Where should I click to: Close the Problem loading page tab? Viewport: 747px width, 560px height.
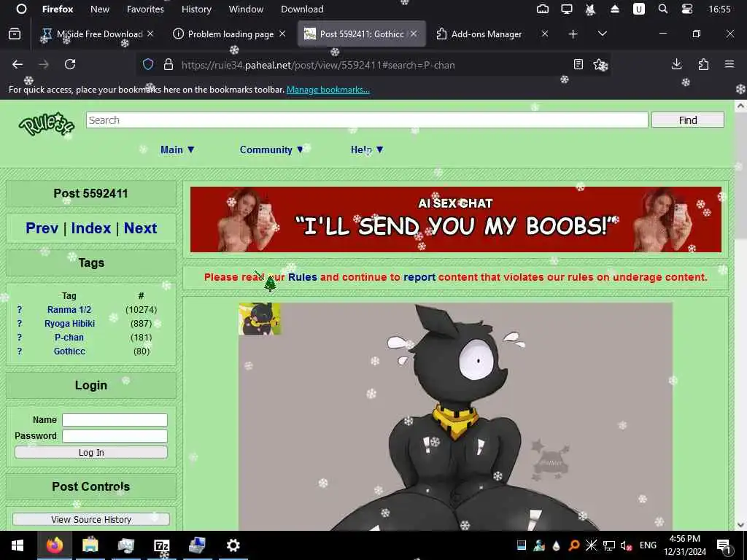point(282,34)
